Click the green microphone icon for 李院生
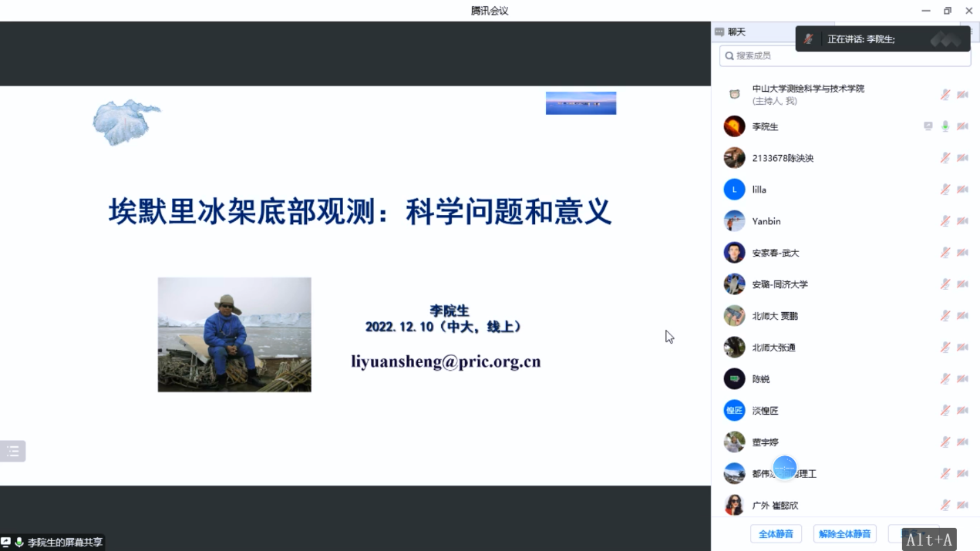980x551 pixels. coord(945,126)
